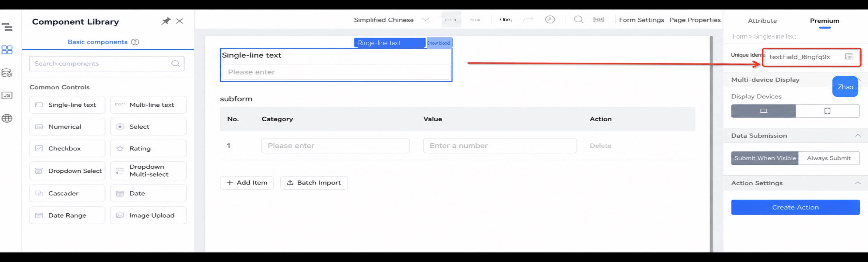Open the globe language sidebar icon
This screenshot has width=868, height=262.
[x=7, y=119]
